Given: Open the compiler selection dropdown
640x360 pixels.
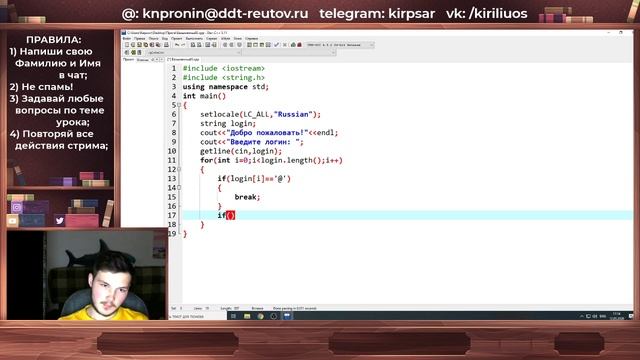Looking at the screenshot, I should 340,45.
